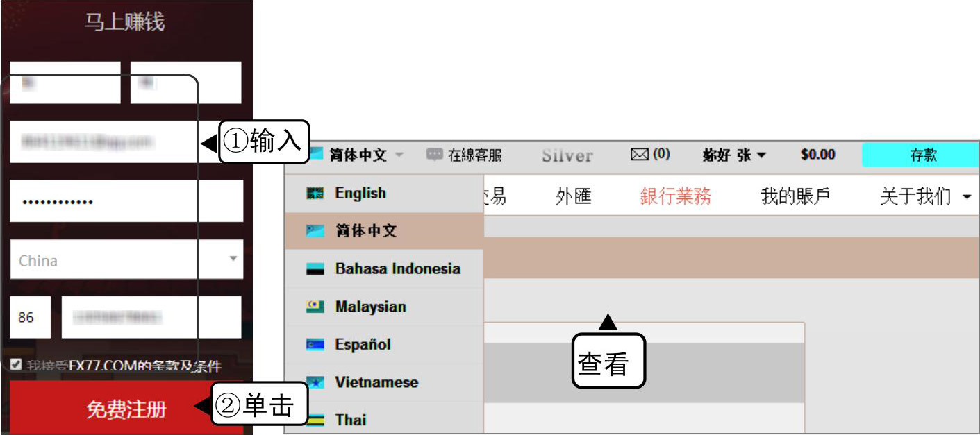This screenshot has width=980, height=435.
Task: Go to the 銀行業務 tab
Action: coord(675,197)
